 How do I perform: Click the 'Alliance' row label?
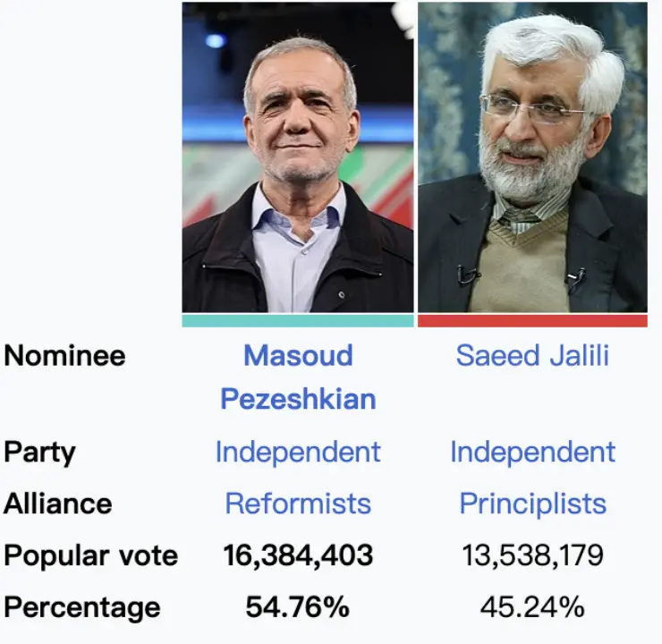pyautogui.click(x=58, y=504)
